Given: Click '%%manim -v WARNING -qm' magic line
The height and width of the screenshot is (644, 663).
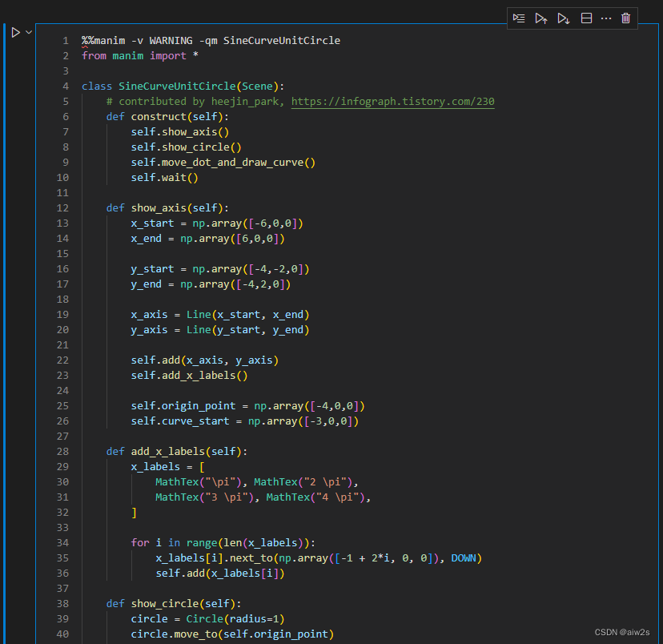Looking at the screenshot, I should tap(150, 41).
